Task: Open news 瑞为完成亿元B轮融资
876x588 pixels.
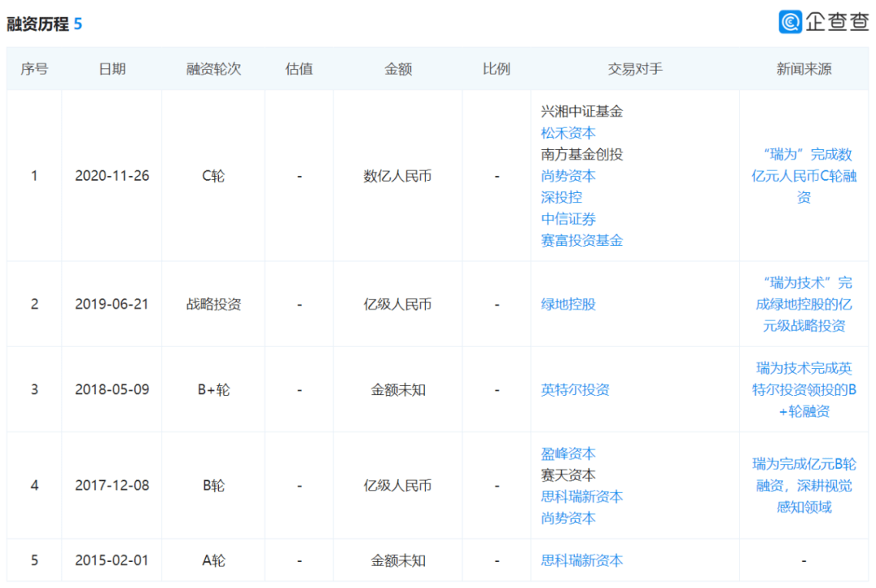Action: coord(804,485)
